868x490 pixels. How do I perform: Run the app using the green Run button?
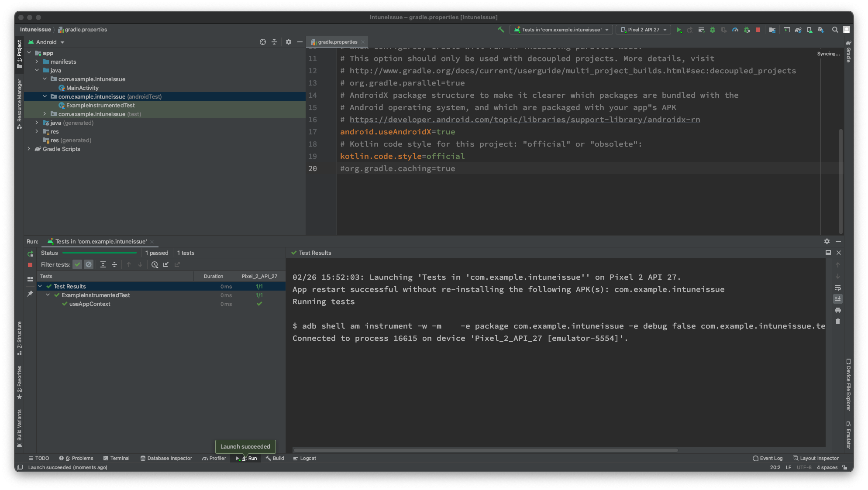(x=679, y=30)
